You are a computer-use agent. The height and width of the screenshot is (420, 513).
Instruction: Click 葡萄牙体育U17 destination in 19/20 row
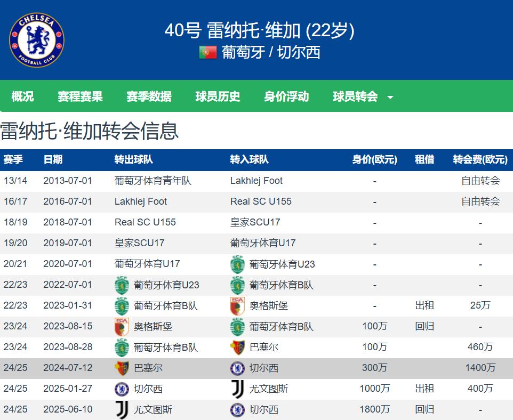263,243
